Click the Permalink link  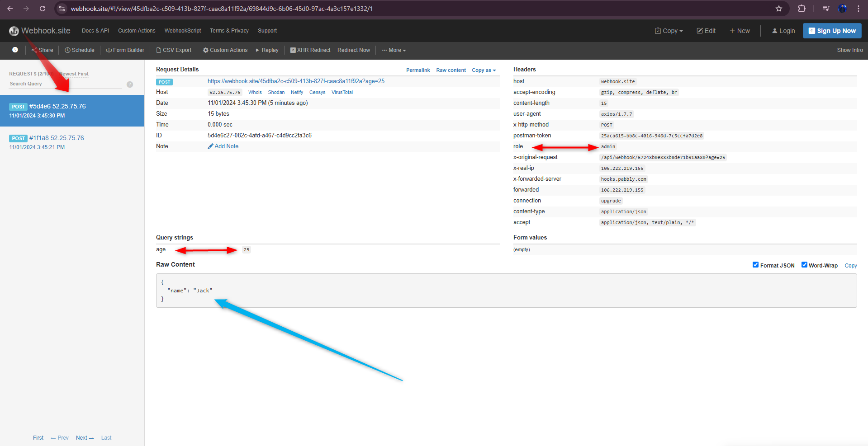tap(418, 70)
